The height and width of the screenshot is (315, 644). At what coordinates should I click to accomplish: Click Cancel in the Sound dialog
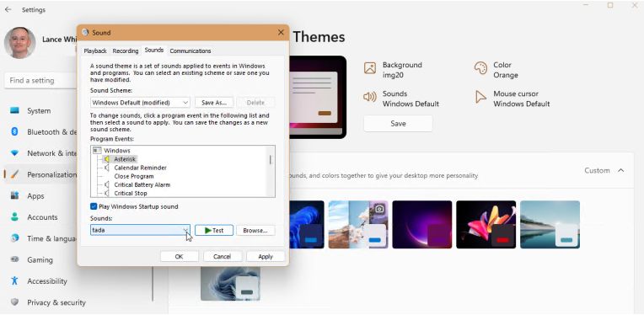[223, 256]
